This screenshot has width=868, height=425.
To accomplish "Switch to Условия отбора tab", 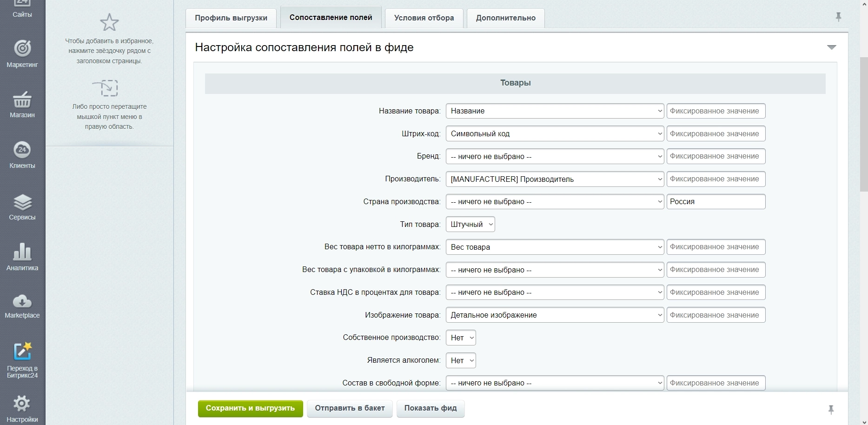I will point(424,18).
